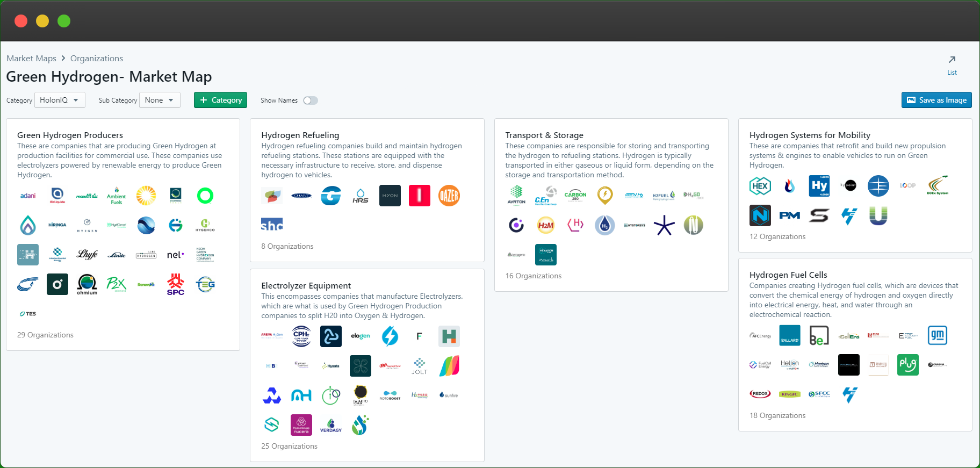Click the Hiringa logo
Image resolution: width=980 pixels, height=468 pixels.
[x=57, y=225]
